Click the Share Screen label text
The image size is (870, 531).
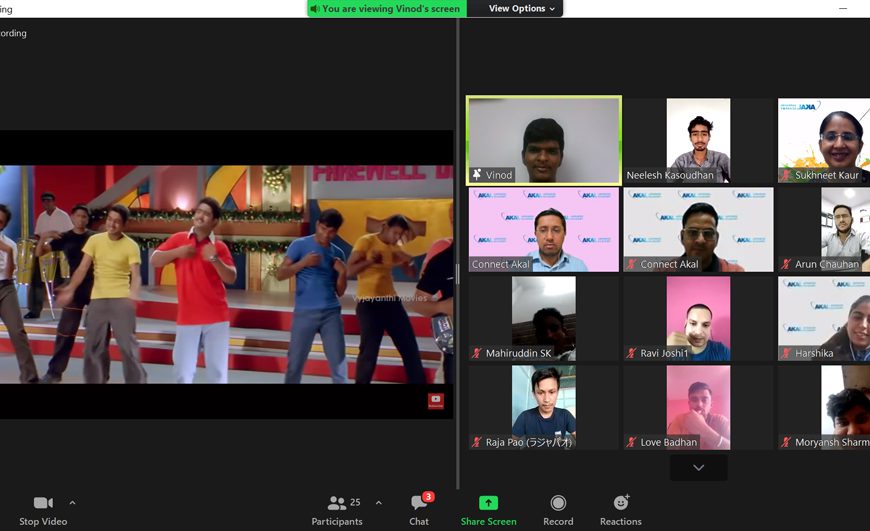[x=488, y=522]
